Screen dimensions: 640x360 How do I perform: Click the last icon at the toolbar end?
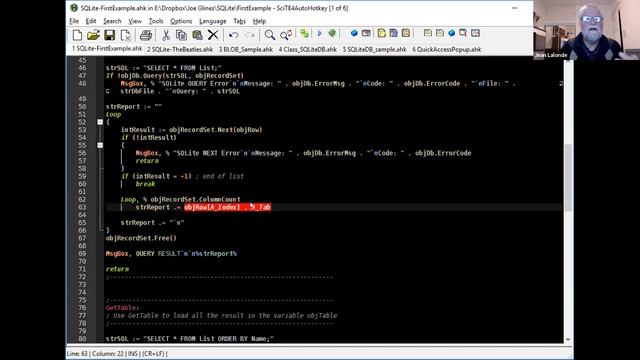point(476,33)
